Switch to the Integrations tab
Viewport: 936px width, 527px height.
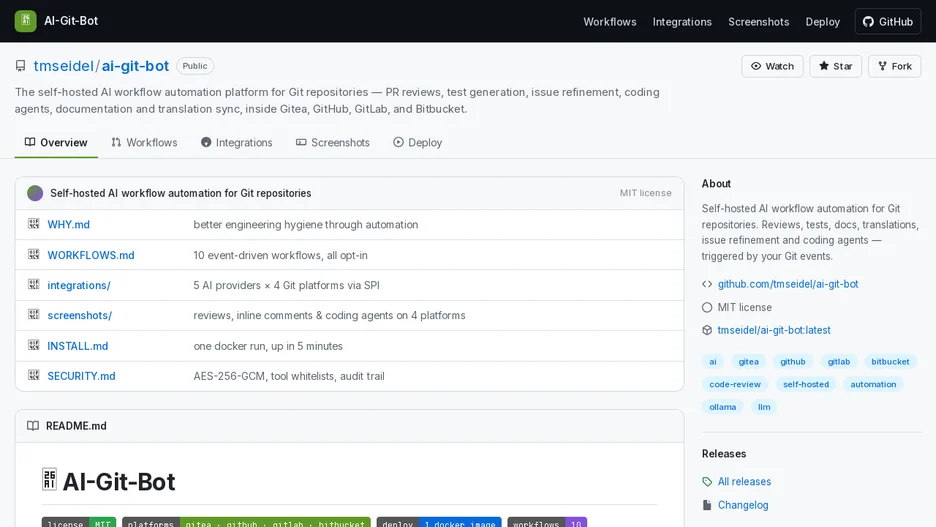237,143
